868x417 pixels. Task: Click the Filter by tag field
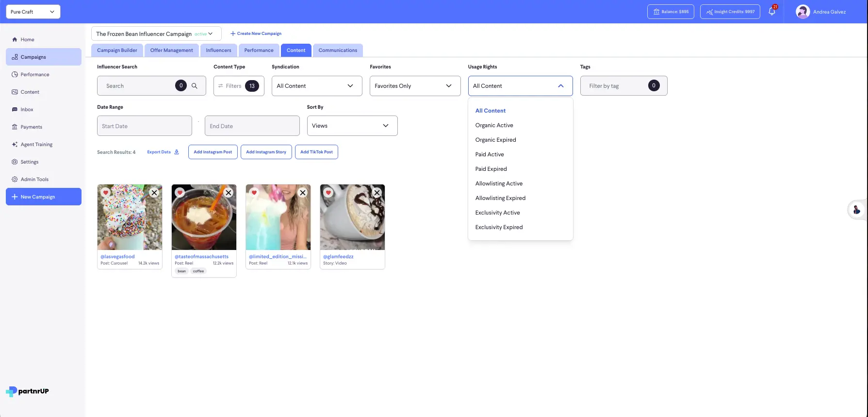tap(623, 86)
